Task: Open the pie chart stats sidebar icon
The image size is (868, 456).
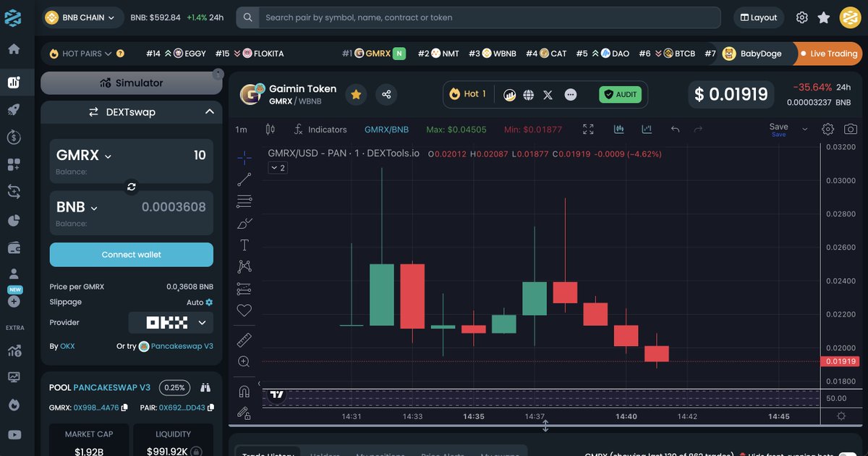Action: click(x=14, y=219)
